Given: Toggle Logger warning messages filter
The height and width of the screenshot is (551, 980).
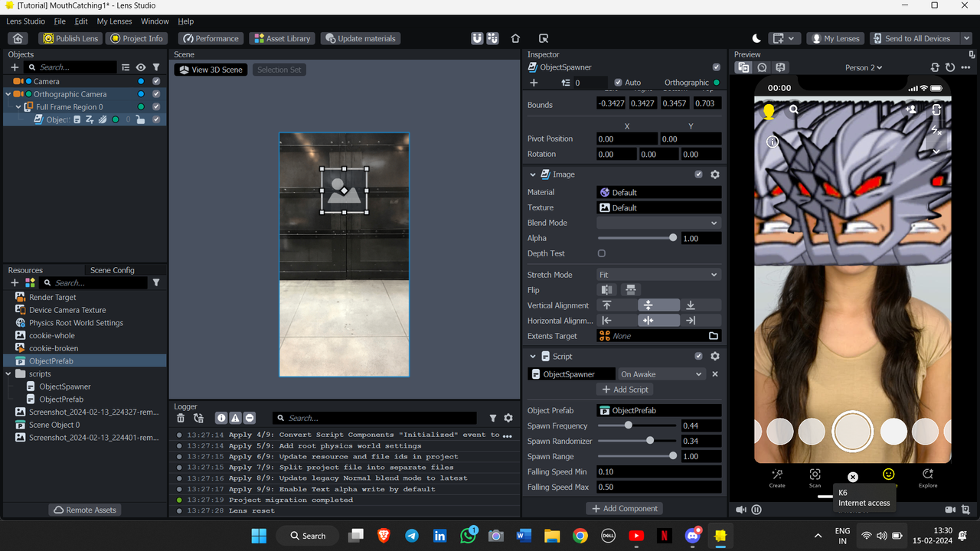Looking at the screenshot, I should [x=235, y=418].
